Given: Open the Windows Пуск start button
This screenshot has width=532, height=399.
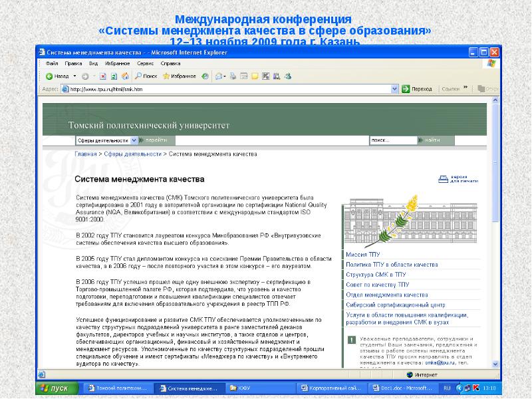Looking at the screenshot, I should point(53,387).
